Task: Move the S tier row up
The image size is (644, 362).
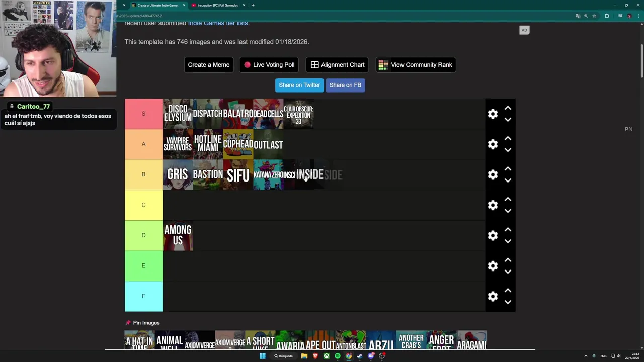Action: [508, 108]
